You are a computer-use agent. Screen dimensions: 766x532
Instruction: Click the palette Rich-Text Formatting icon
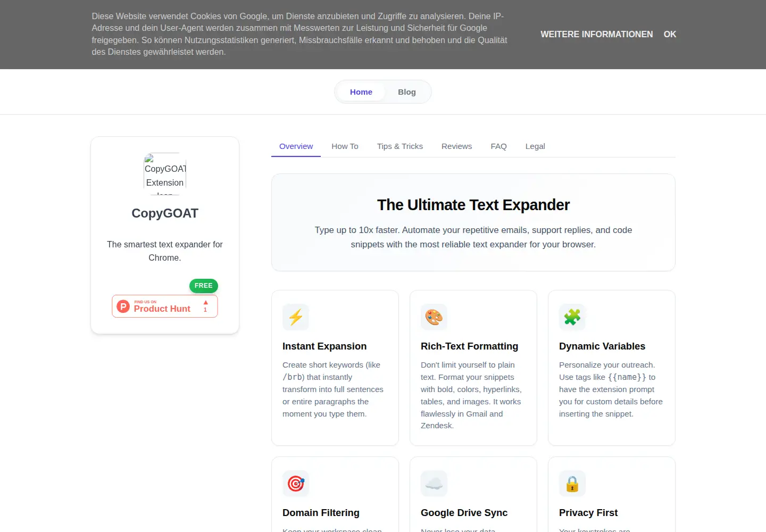pyautogui.click(x=434, y=317)
